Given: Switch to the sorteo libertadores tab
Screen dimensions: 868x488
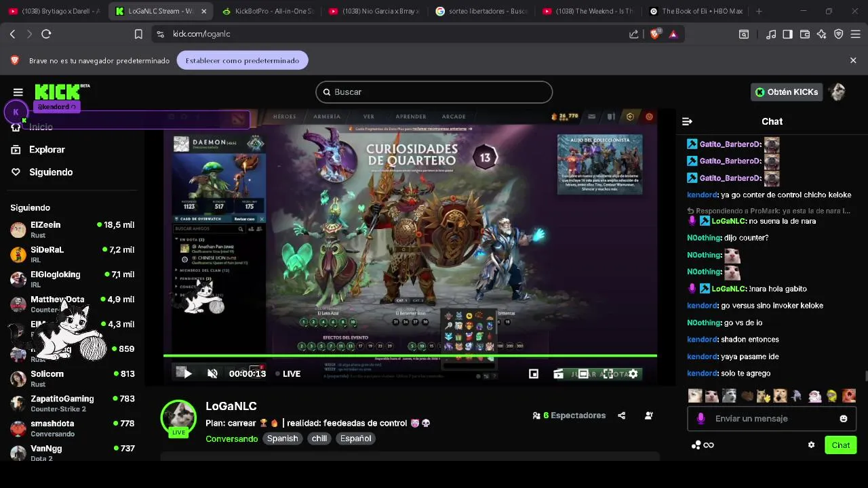Looking at the screenshot, I should [x=481, y=12].
